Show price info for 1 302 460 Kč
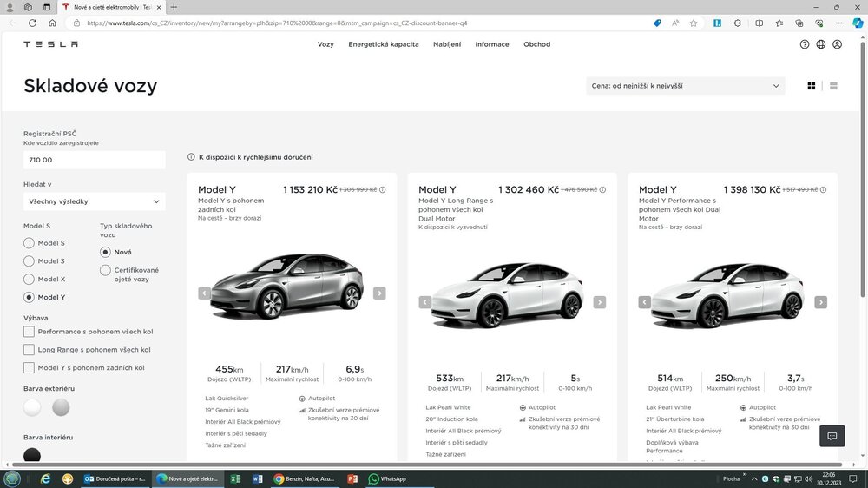 [x=603, y=190]
